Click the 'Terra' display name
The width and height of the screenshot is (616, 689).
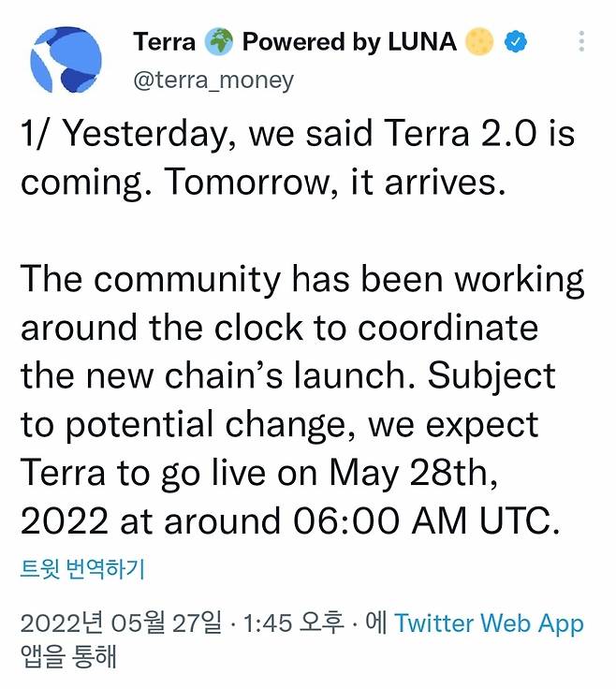165,42
